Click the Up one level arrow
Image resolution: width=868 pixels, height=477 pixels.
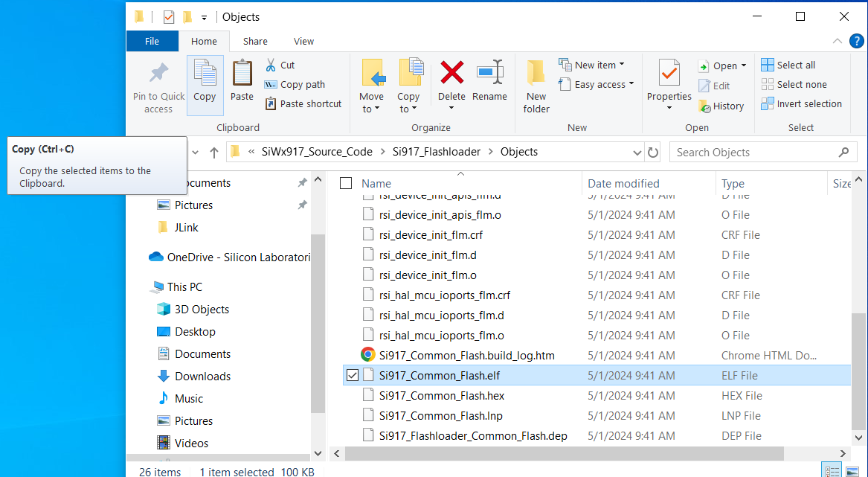click(x=214, y=153)
